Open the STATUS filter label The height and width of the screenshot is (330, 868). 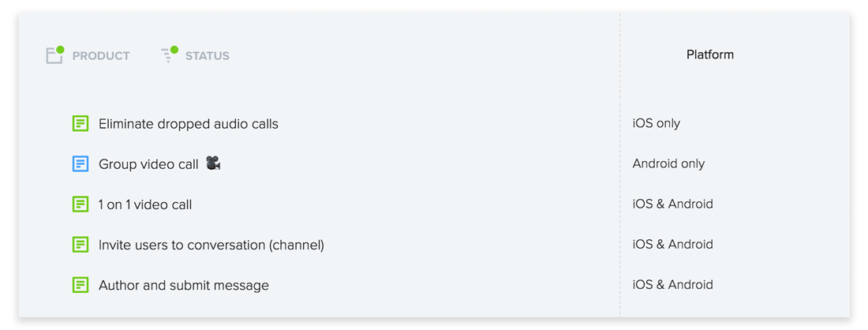207,56
